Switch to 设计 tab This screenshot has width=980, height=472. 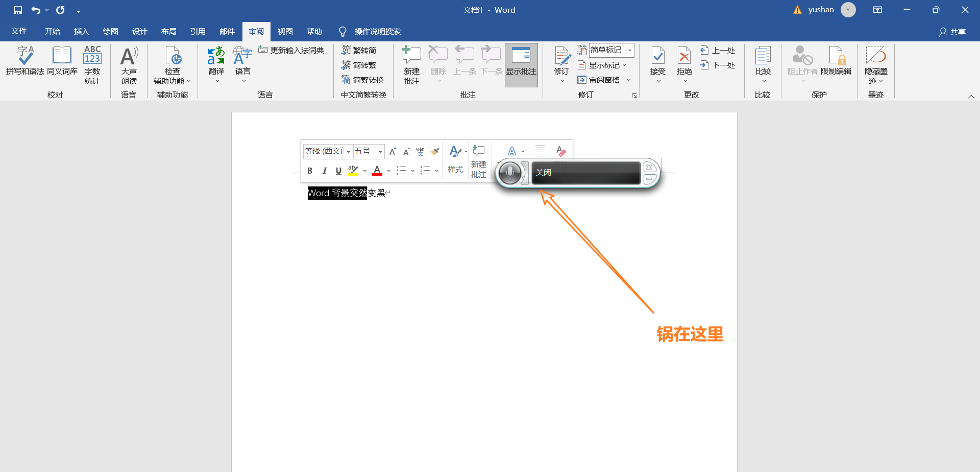click(x=140, y=31)
